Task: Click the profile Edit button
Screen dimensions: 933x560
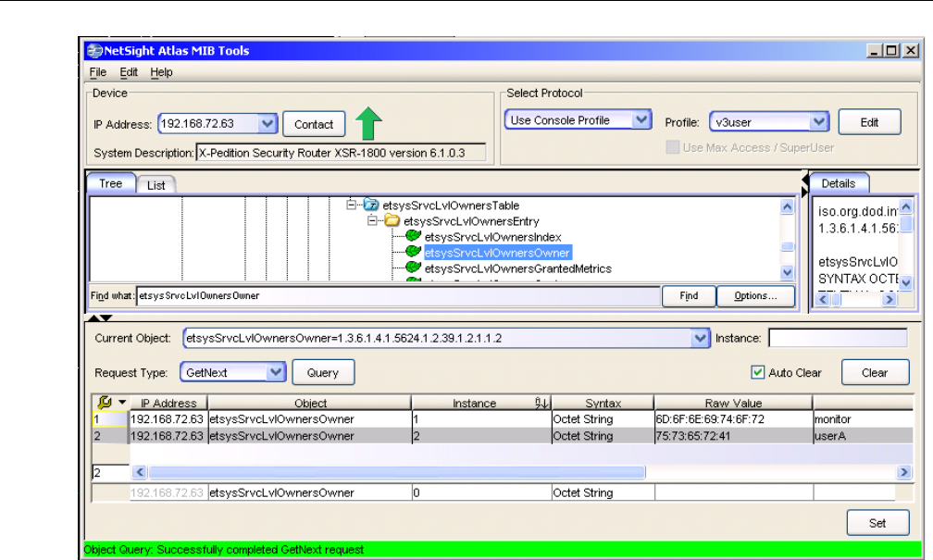Action: pos(869,122)
